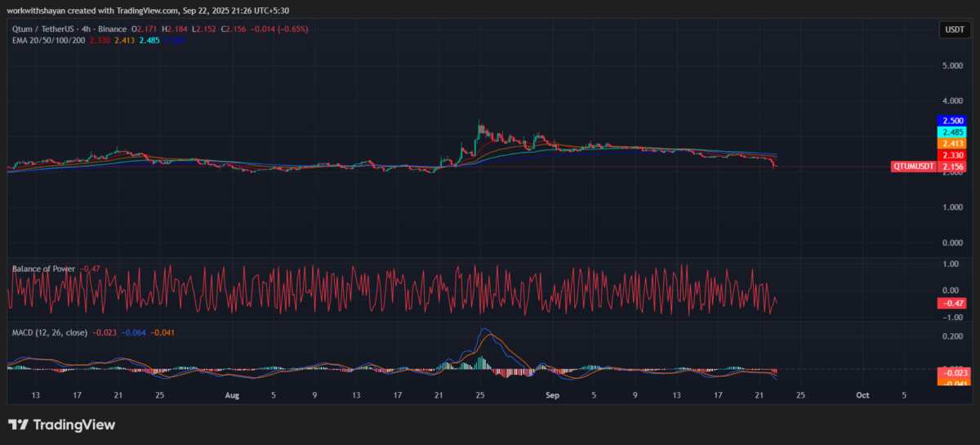Screen dimensions: 980x445
Task: Click the 0.200 MACD scale level
Action: click(x=951, y=336)
